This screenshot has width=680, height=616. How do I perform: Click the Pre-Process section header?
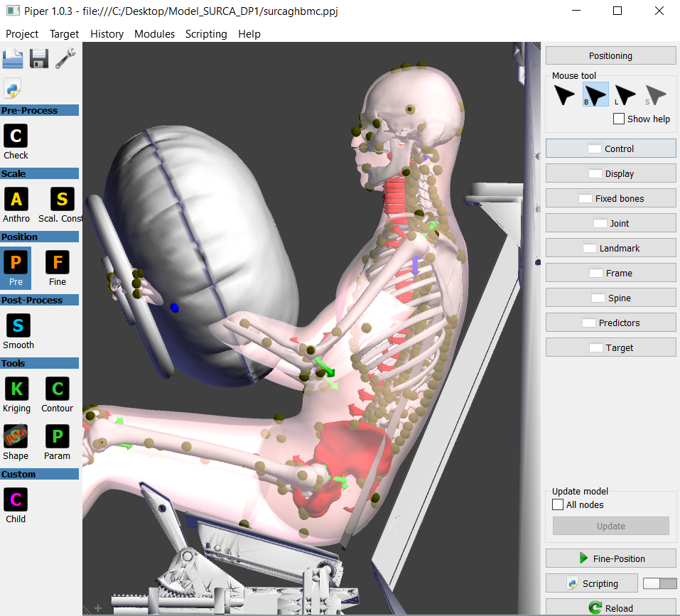40,110
